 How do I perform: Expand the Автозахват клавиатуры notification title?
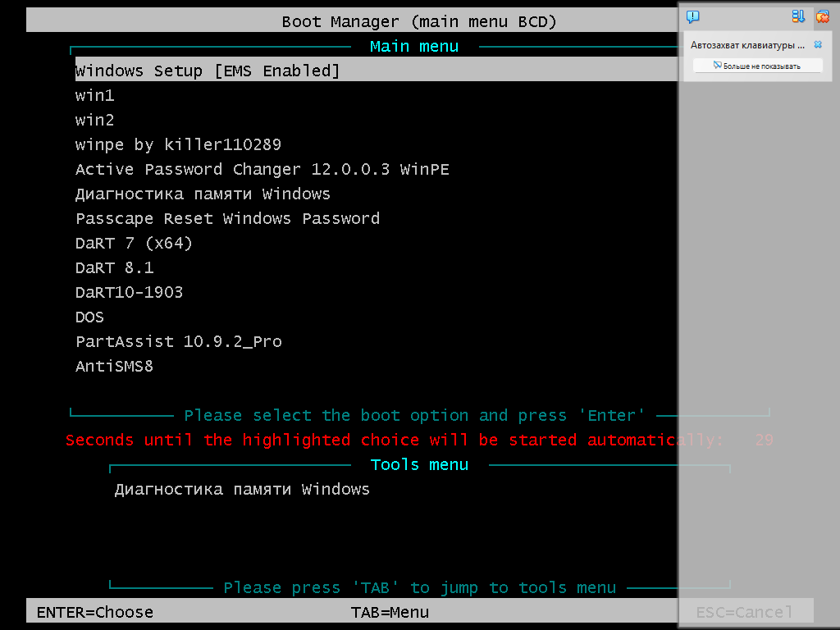[747, 45]
